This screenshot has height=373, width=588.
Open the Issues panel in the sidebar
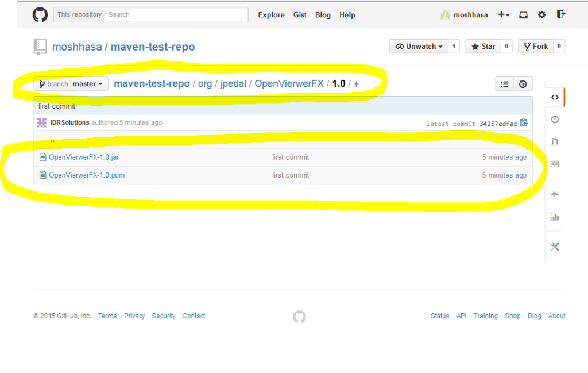coord(555,120)
